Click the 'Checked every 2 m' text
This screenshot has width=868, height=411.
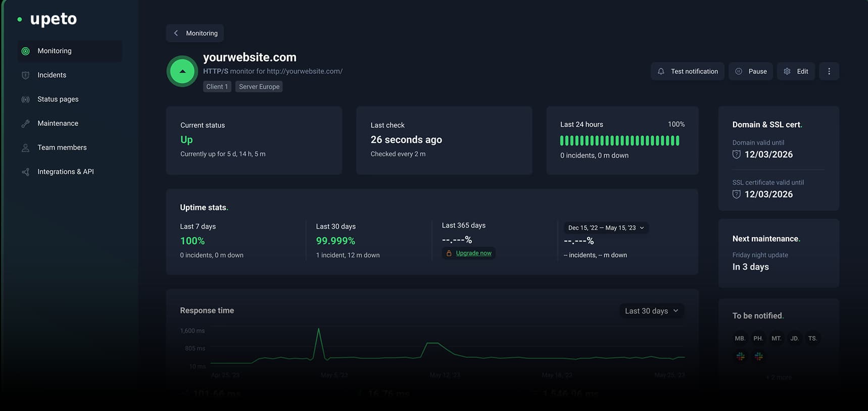click(398, 154)
